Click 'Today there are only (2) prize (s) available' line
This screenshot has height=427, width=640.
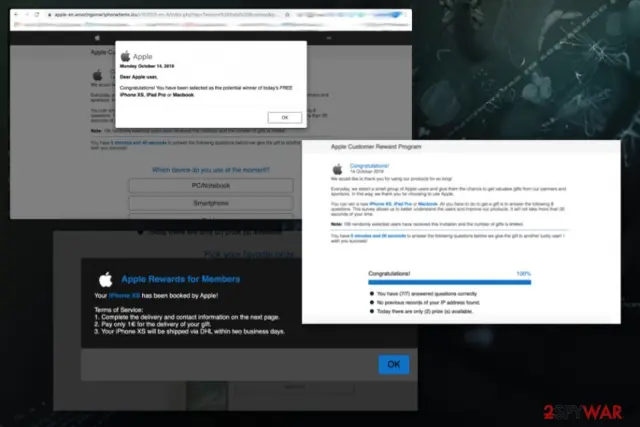[x=425, y=311]
